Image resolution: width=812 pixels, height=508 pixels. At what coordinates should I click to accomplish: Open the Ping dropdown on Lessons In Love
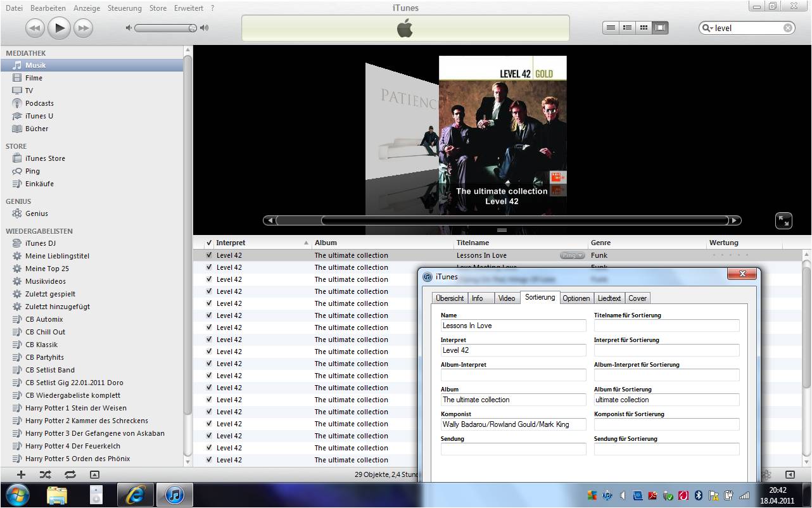click(573, 255)
